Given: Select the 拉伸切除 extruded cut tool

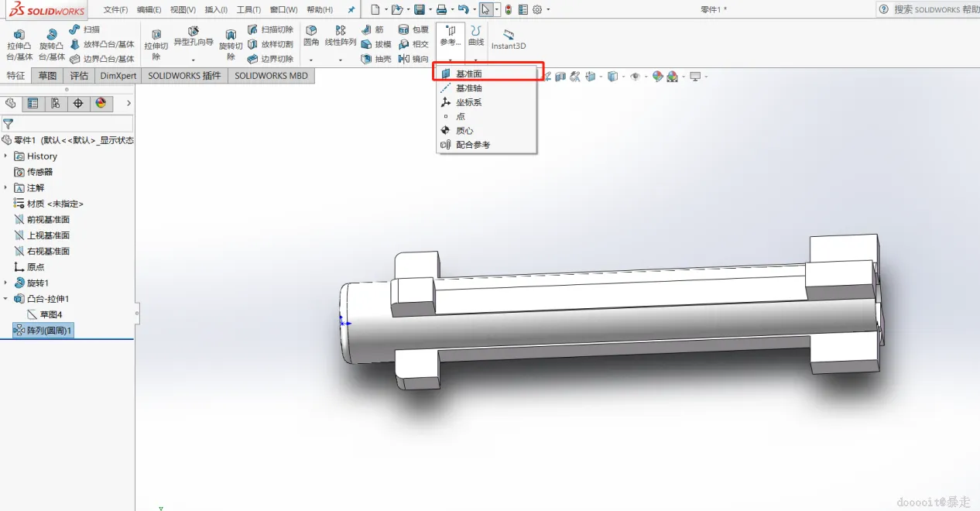Looking at the screenshot, I should [x=156, y=45].
